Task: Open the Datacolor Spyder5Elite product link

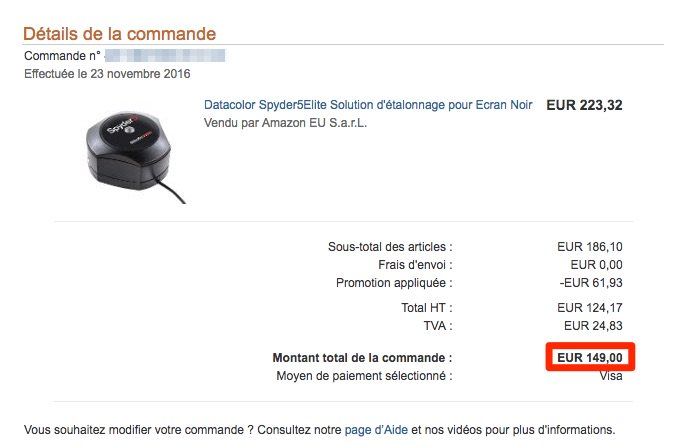Action: 368,105
